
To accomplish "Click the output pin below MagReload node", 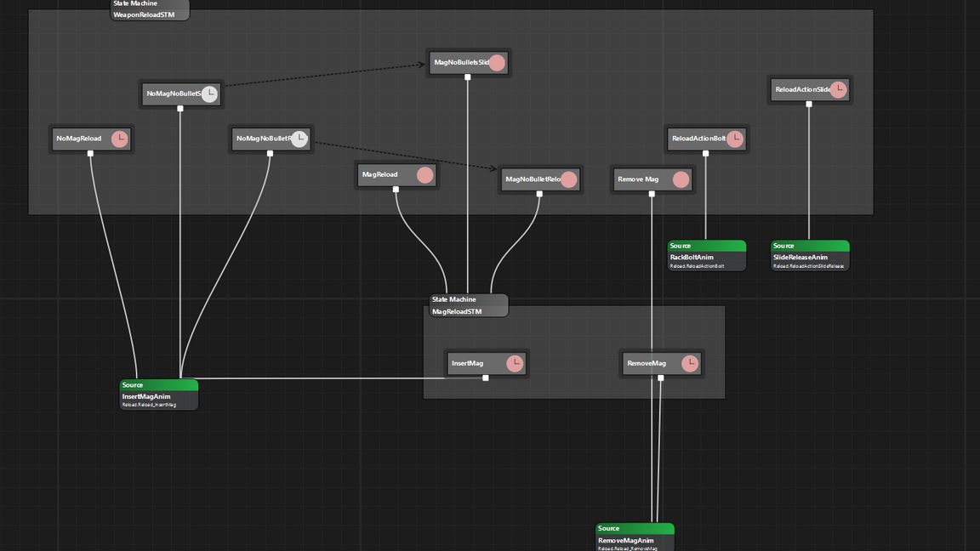I will point(396,190).
